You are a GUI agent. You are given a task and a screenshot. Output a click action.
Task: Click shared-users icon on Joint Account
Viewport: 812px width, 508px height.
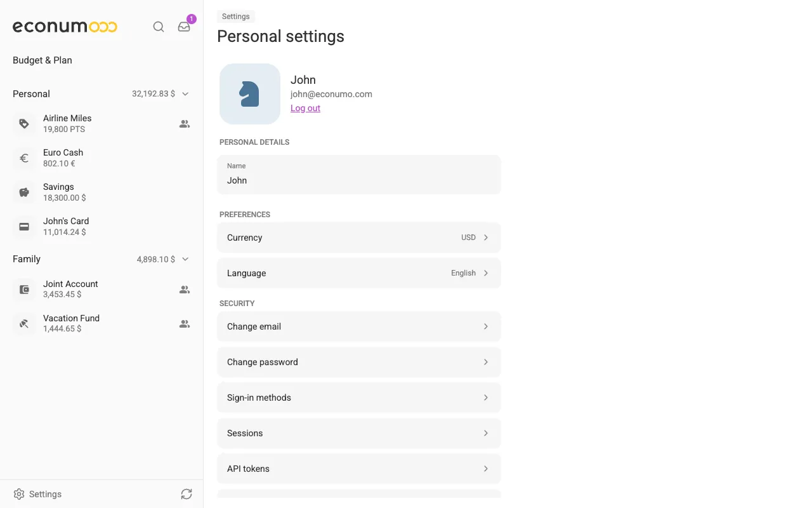[x=185, y=290]
